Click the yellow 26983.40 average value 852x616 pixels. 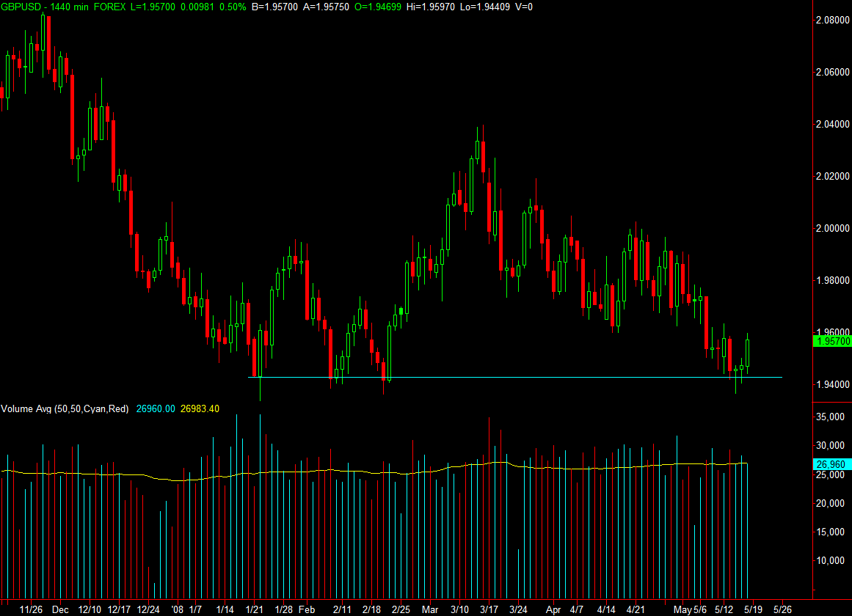[x=200, y=408]
